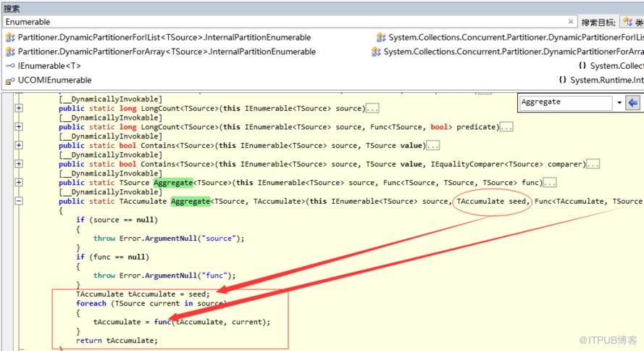Click the foreach keyword in the loop
The width and height of the screenshot is (644, 351).
tap(91, 303)
